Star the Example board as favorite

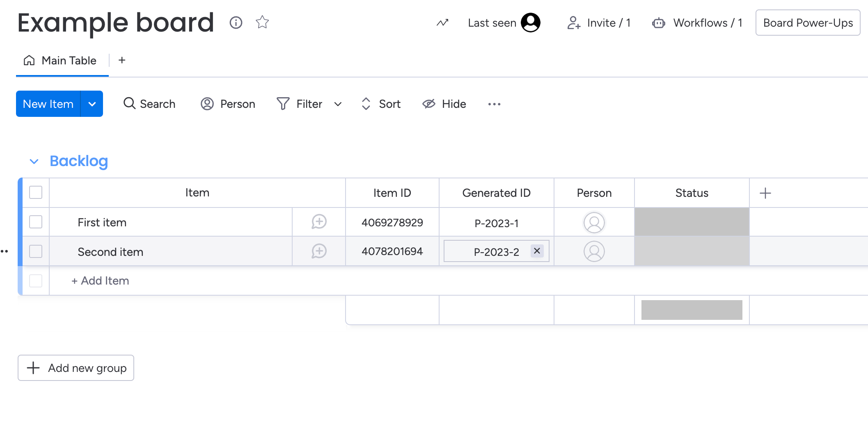pyautogui.click(x=262, y=22)
